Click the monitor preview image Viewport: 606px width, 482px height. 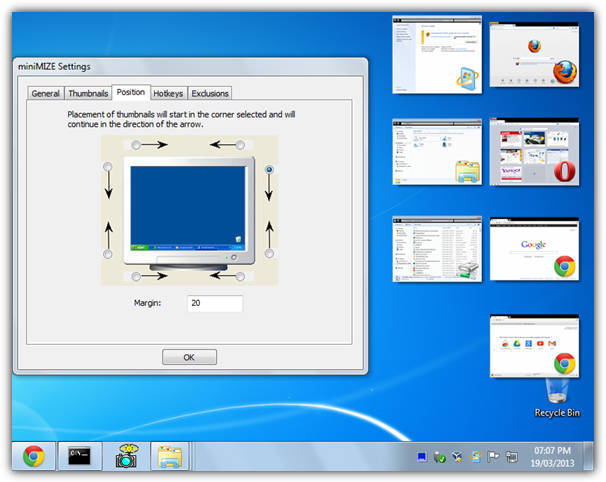189,213
